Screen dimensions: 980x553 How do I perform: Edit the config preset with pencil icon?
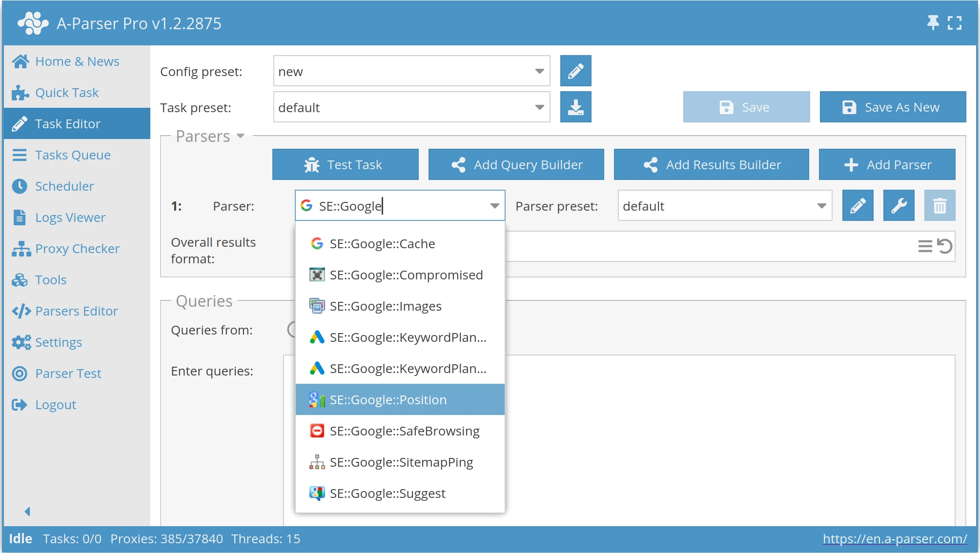pos(575,71)
